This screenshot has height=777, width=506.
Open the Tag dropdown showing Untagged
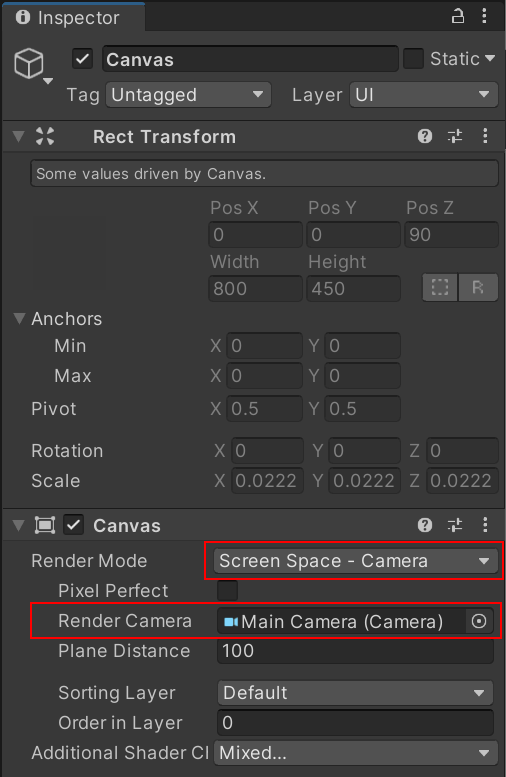tap(188, 95)
